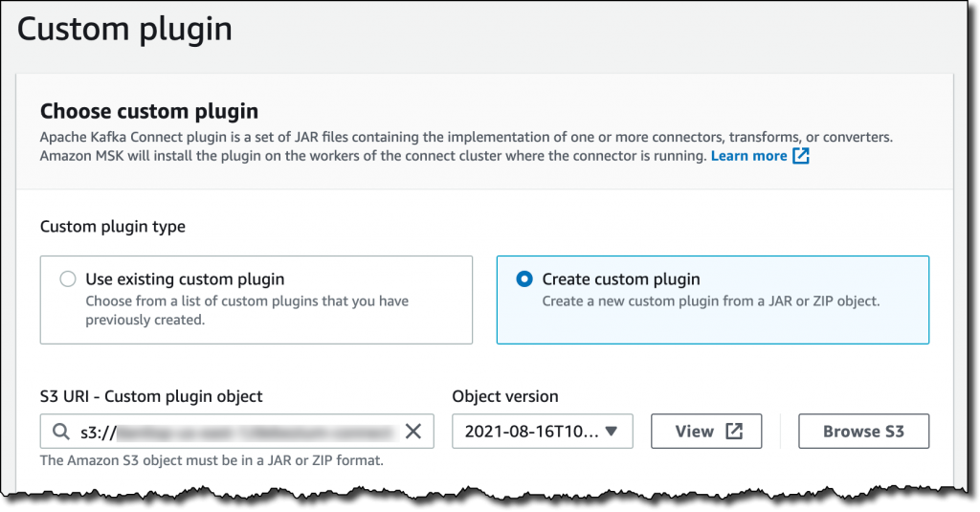Select the Use existing custom plugin radio
Screen dimensions: 980x512
pyautogui.click(x=68, y=279)
